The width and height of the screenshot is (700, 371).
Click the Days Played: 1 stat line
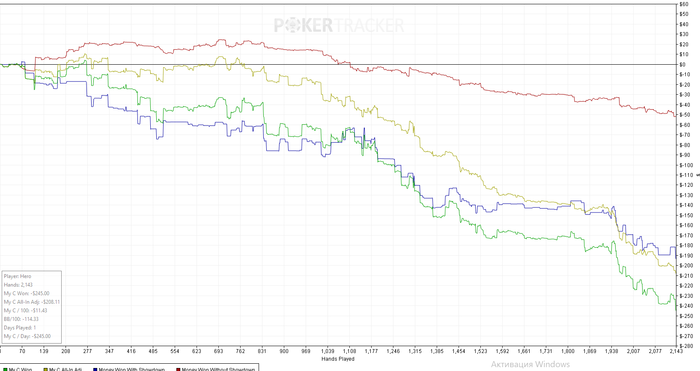[20, 328]
